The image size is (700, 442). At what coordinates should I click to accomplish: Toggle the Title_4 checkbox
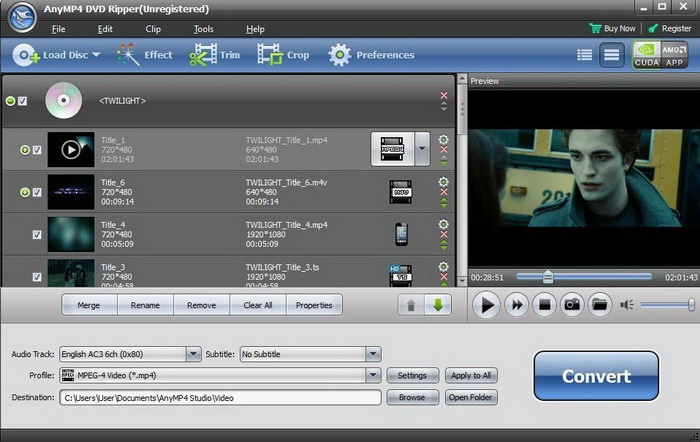(37, 235)
